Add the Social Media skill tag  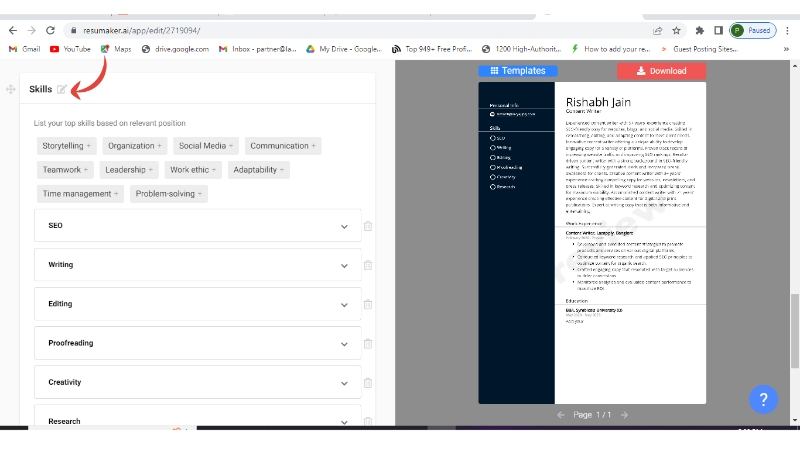(207, 146)
